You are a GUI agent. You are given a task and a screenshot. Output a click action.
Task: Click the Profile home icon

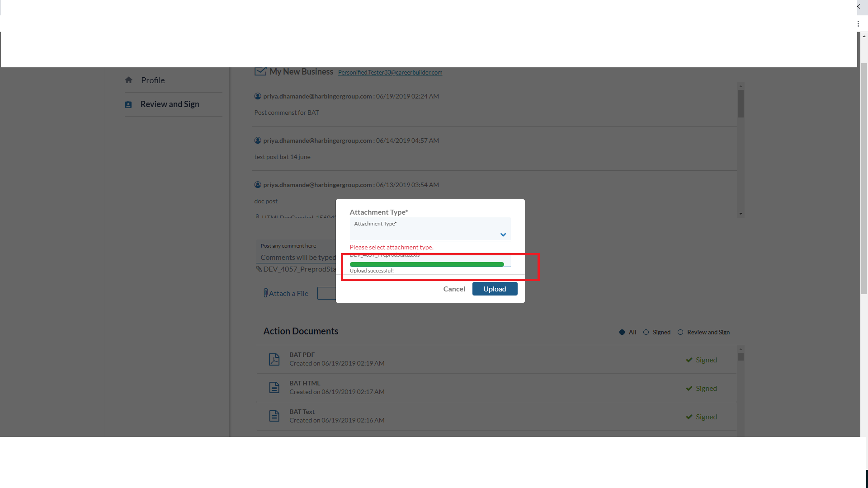[x=129, y=80]
